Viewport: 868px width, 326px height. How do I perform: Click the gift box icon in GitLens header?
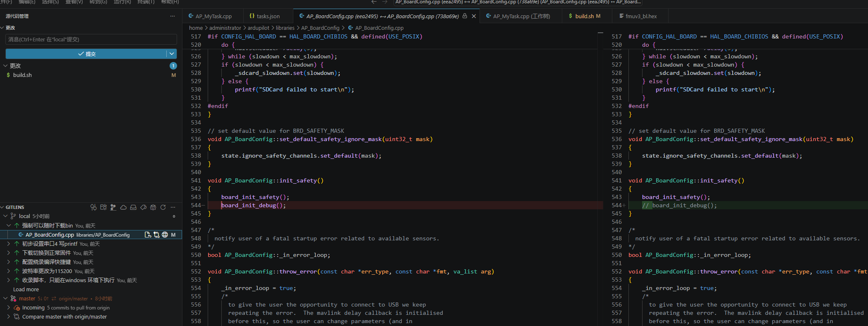153,207
